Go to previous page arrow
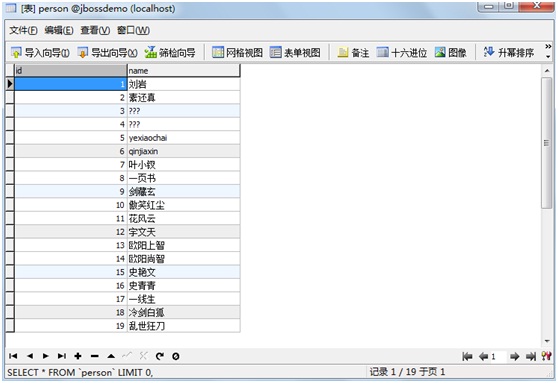Viewport: 558px width, 383px height. click(x=483, y=356)
